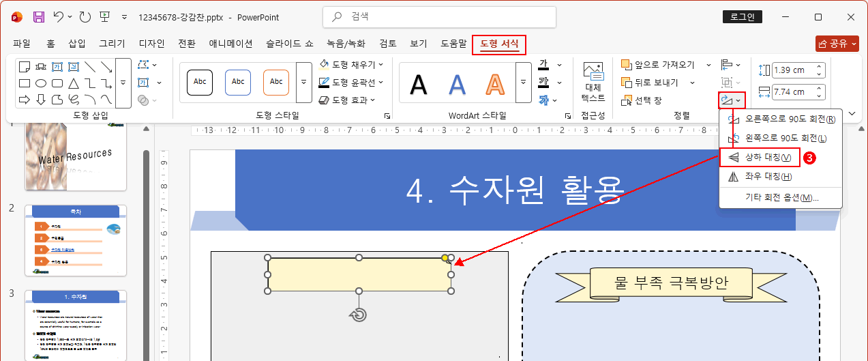Viewport: 868px width, 361px height.
Task: Apply the black outline Abc shape style
Action: 200,82
